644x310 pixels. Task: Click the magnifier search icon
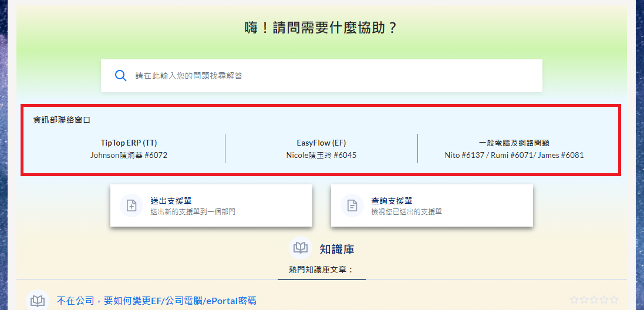[120, 76]
